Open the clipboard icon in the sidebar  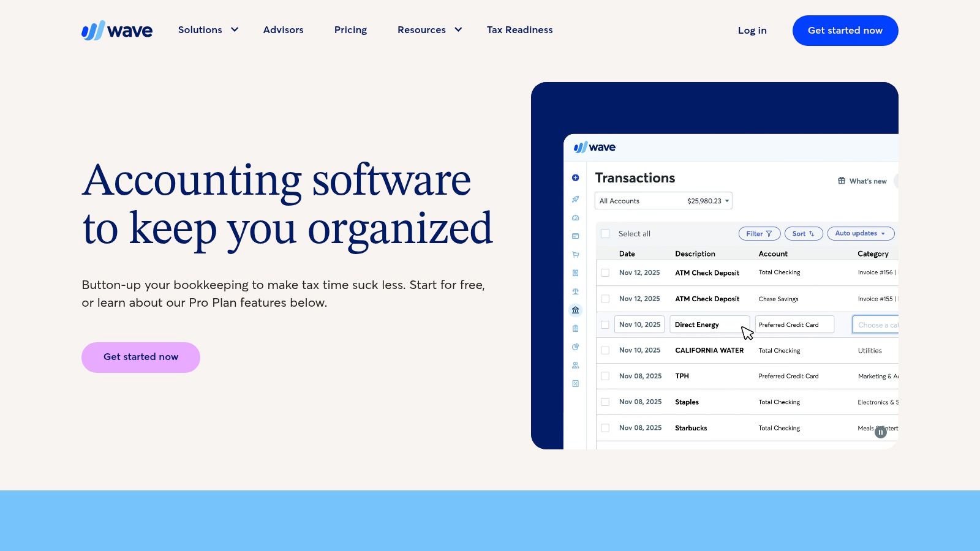[x=575, y=329]
